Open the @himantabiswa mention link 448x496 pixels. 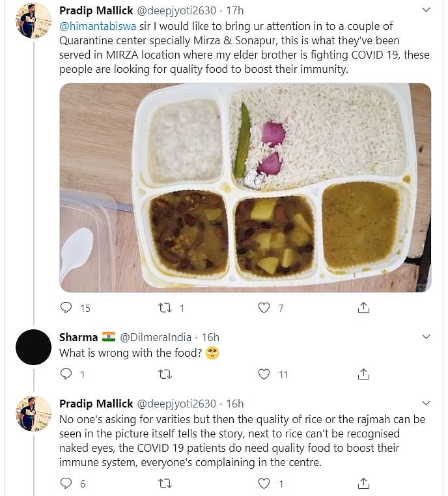92,26
